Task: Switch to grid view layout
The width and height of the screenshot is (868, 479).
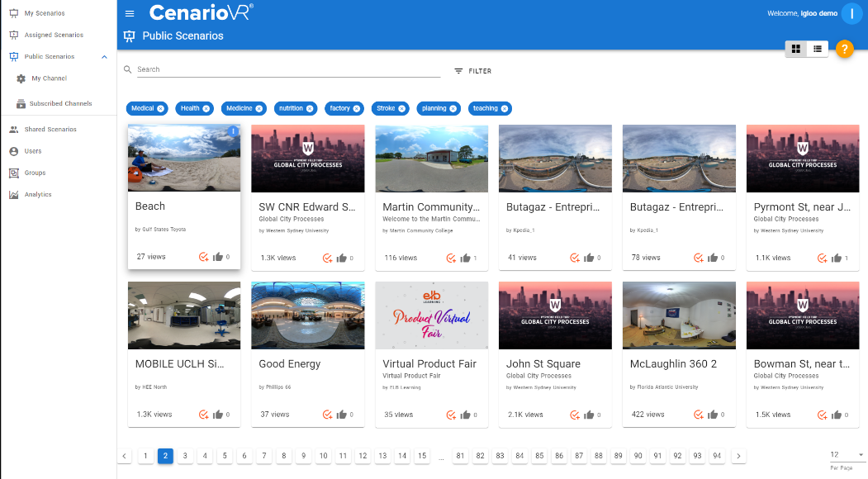Action: pos(796,49)
